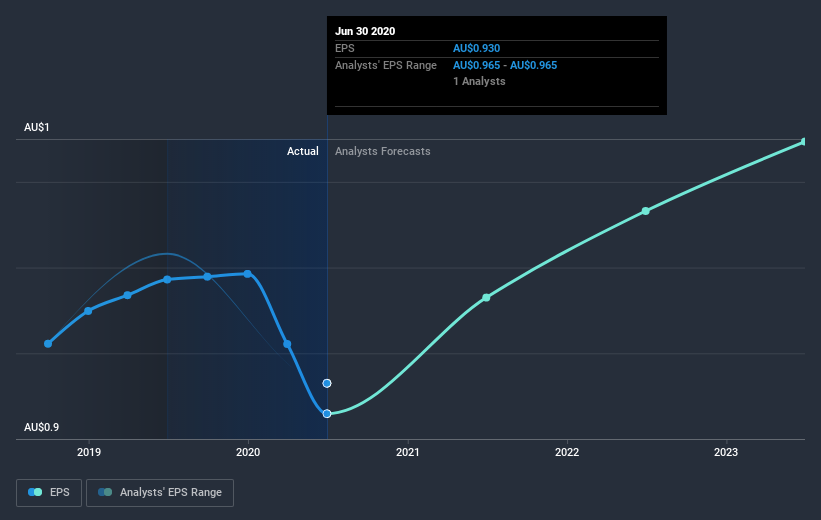
Task: Toggle the EPS legend series
Action: coord(49,492)
